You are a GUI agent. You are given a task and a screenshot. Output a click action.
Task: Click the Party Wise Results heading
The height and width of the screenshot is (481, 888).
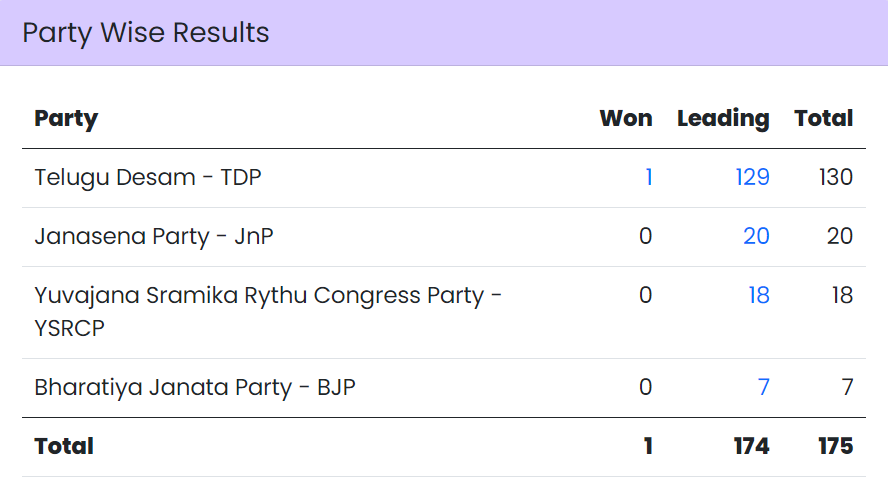(146, 32)
